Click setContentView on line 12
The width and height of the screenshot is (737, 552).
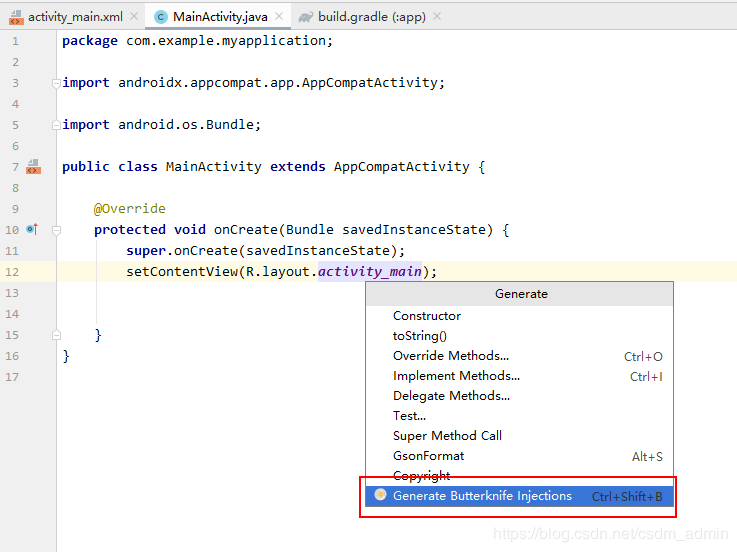click(182, 272)
